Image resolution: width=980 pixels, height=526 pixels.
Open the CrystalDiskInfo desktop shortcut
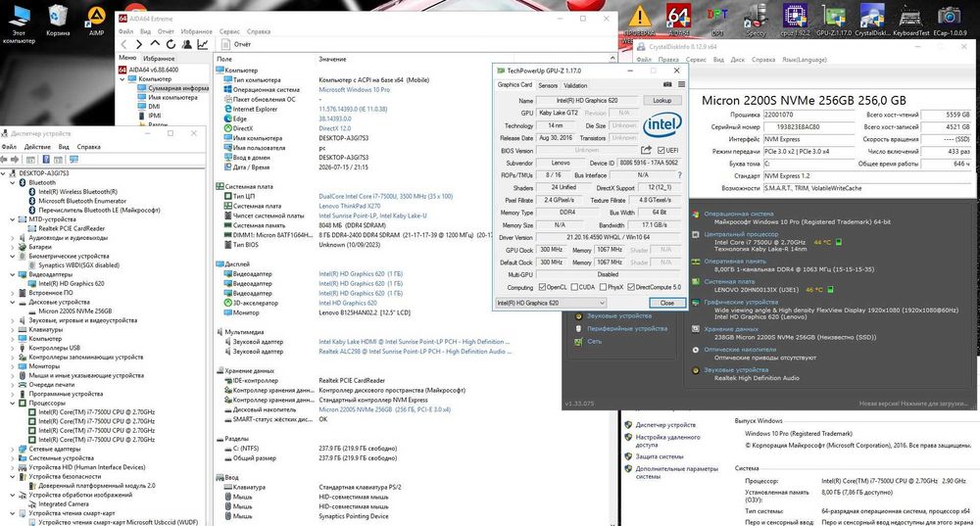click(x=872, y=21)
